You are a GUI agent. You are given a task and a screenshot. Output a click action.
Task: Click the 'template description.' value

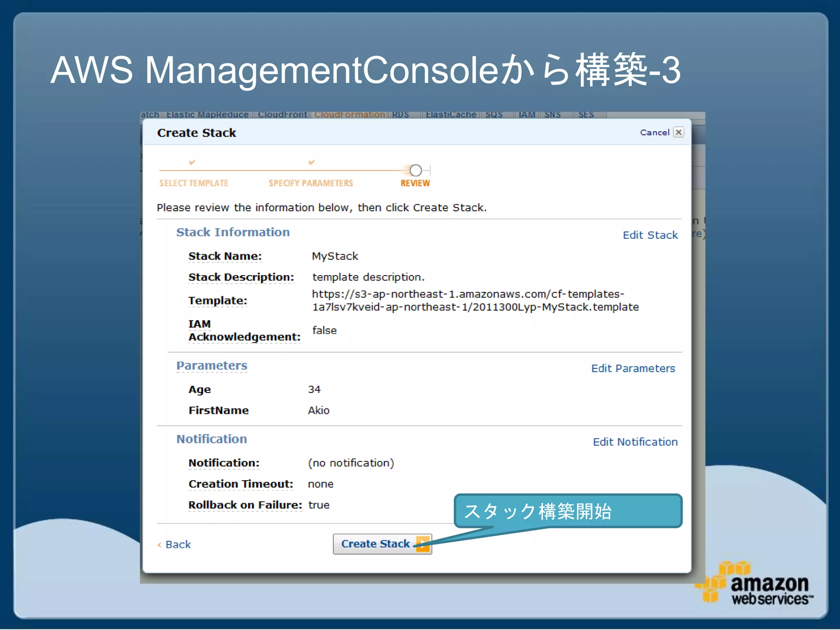pos(368,277)
